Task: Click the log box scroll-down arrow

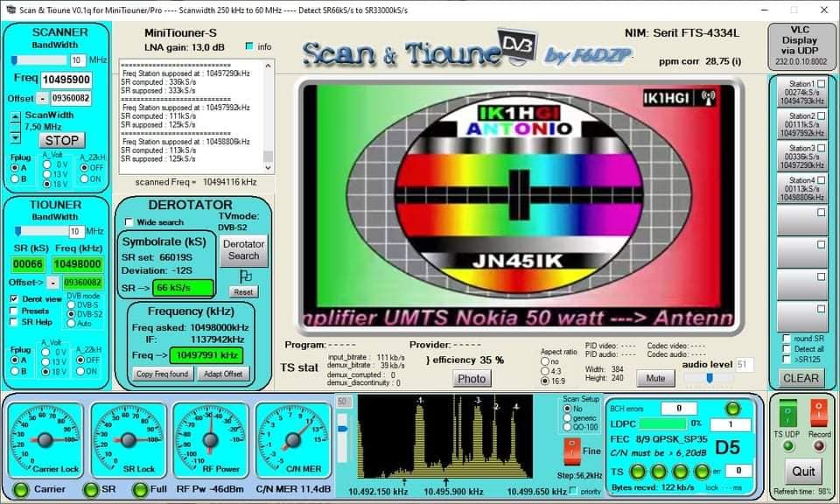Action: 269,168
